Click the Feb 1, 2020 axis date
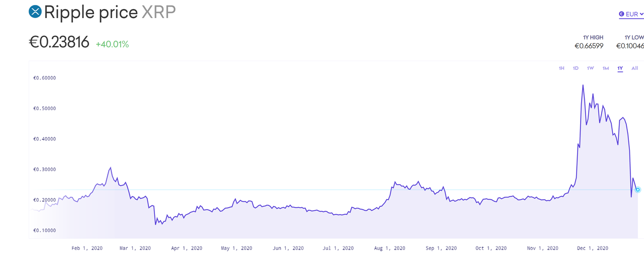 (x=87, y=248)
